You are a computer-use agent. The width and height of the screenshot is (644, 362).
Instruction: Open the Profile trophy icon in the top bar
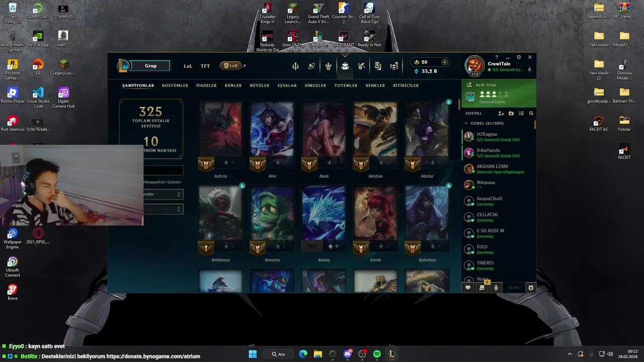pos(328,66)
